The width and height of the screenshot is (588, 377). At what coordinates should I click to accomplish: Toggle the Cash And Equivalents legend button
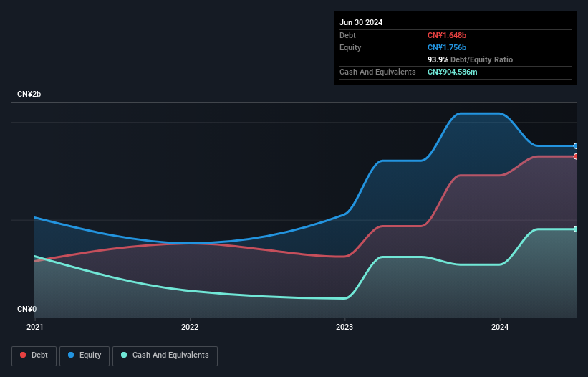pos(165,355)
